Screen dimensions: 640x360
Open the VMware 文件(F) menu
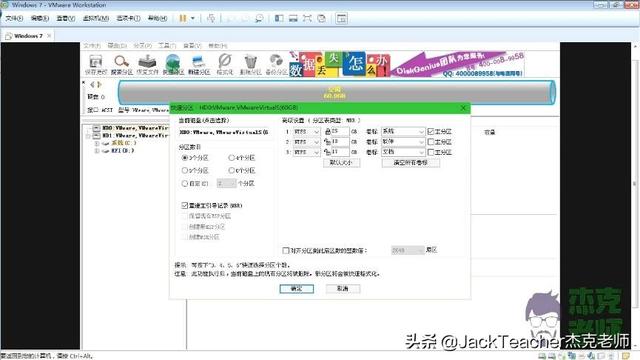click(x=14, y=18)
